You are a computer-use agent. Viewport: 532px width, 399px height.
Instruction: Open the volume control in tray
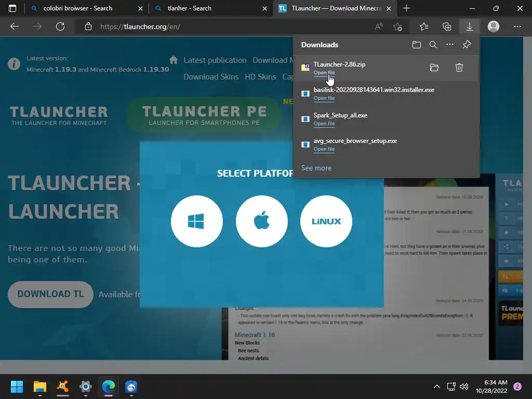[464, 387]
